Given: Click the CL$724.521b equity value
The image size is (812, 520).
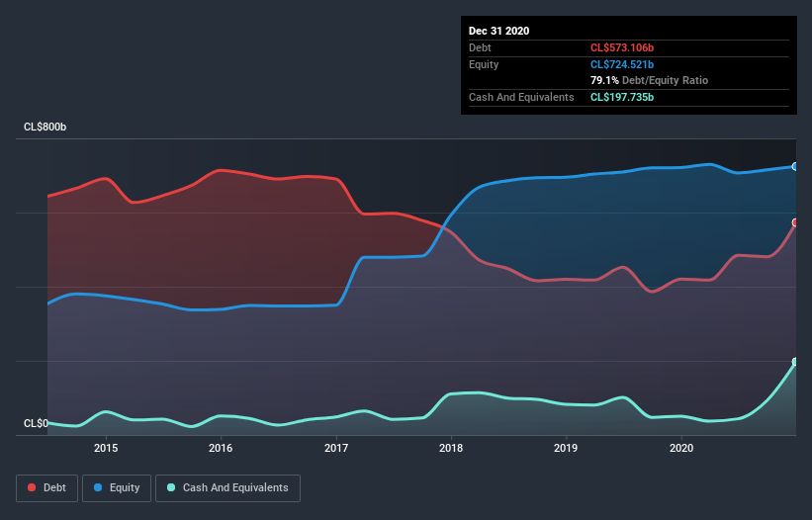Looking at the screenshot, I should (x=622, y=64).
